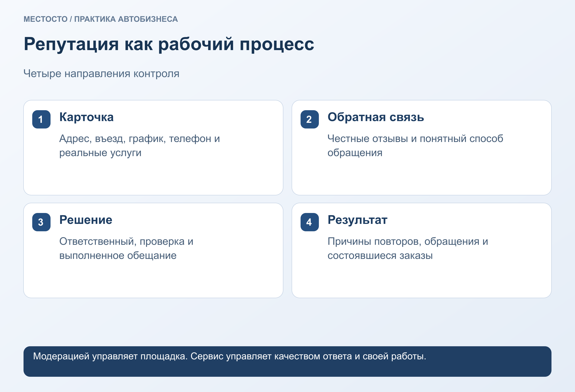Image resolution: width=575 pixels, height=392 pixels.
Task: Click the text Честные отзывы и понятный способ
Action: point(415,139)
